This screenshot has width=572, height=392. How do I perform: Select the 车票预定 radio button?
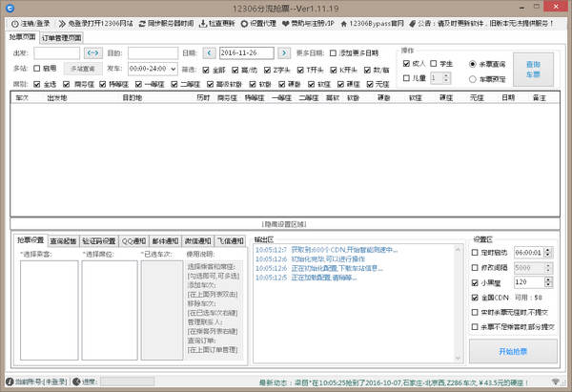[x=473, y=77]
